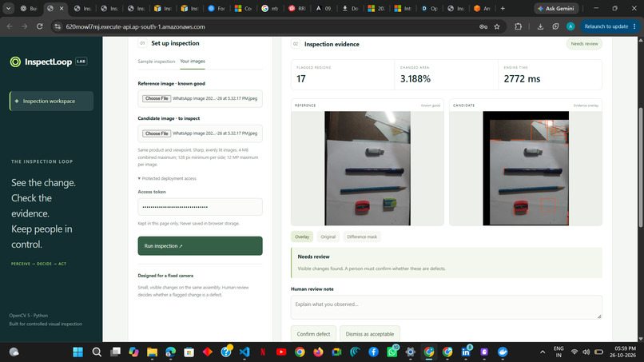Screen dimensions: 644x362
Task: Click the page vertical scrollbar
Action: pyautogui.click(x=640, y=166)
